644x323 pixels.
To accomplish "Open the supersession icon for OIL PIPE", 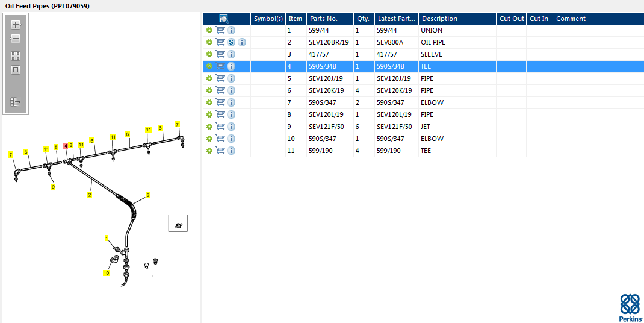I will coord(231,42).
